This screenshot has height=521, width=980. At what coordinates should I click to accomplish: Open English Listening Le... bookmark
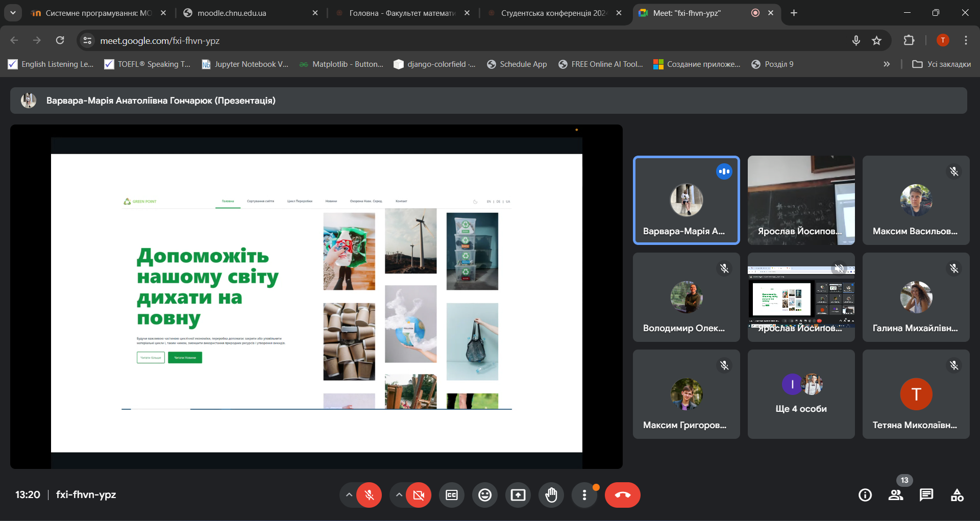pyautogui.click(x=51, y=64)
